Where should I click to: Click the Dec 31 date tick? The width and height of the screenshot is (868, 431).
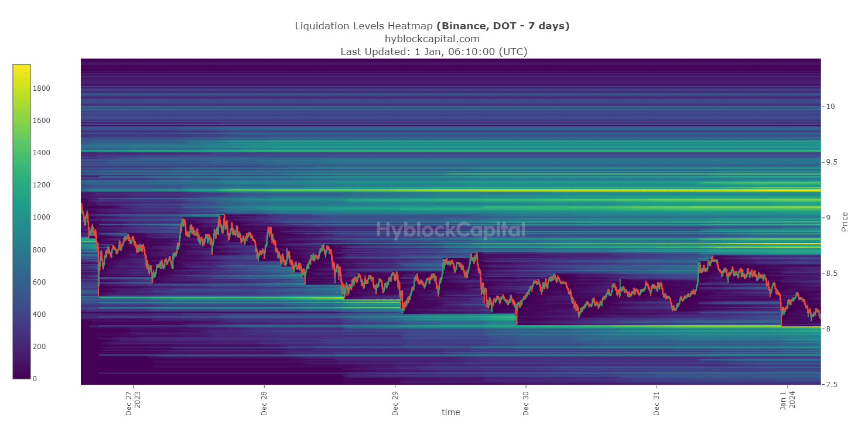(x=657, y=403)
